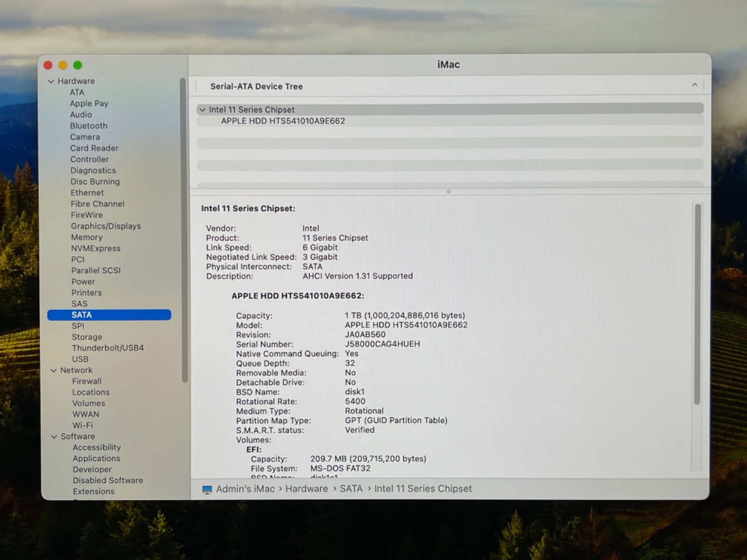Select Extensions under Software
747x560 pixels.
(x=93, y=491)
